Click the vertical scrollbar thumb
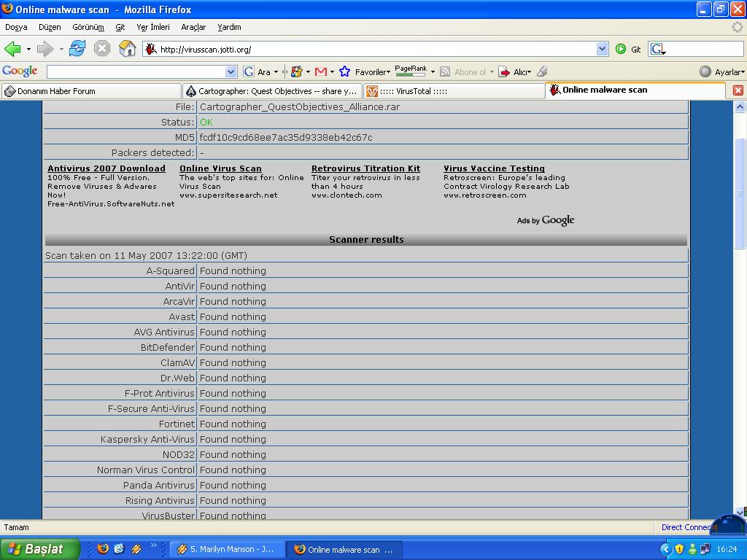Image resolution: width=747 pixels, height=560 pixels. (x=740, y=192)
